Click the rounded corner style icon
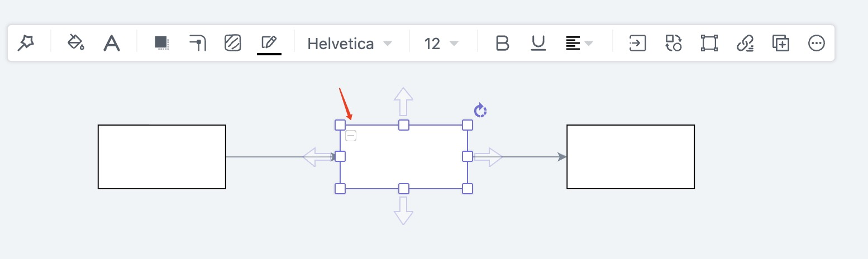Screen dimensions: 868x259 click(x=197, y=43)
